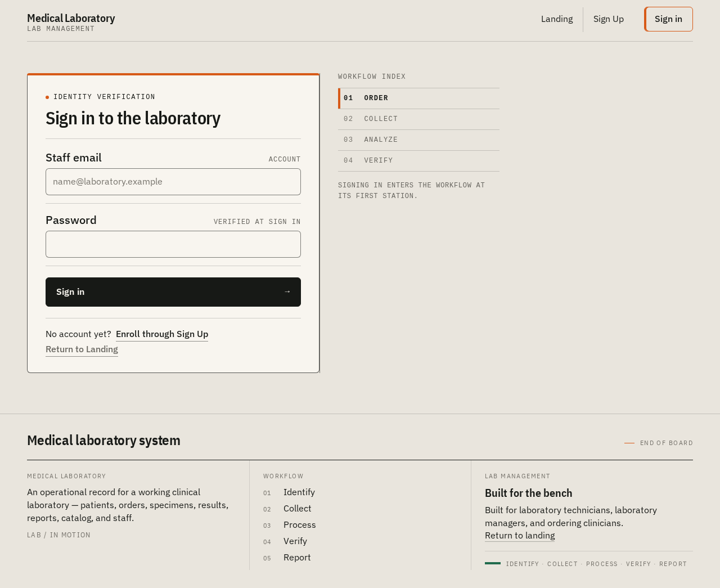720x588 pixels.
Task: Click the Workflow Index heading
Action: [372, 77]
